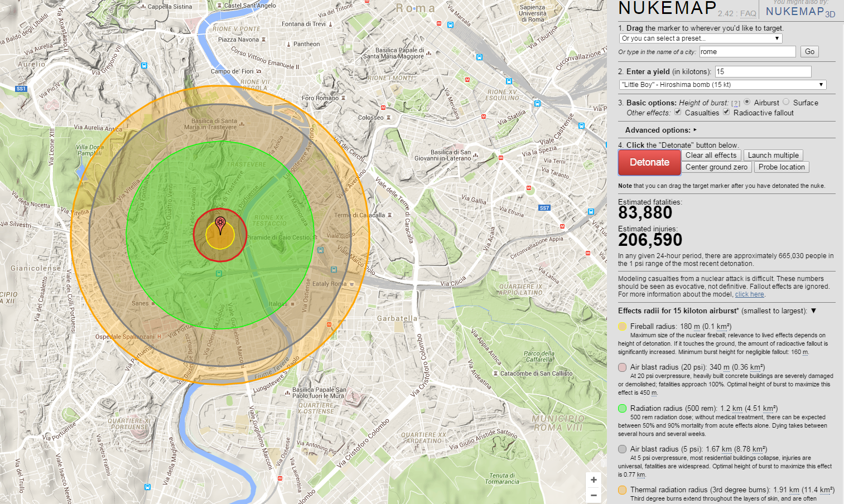
Task: Select the Surface burst radio button
Action: [787, 103]
